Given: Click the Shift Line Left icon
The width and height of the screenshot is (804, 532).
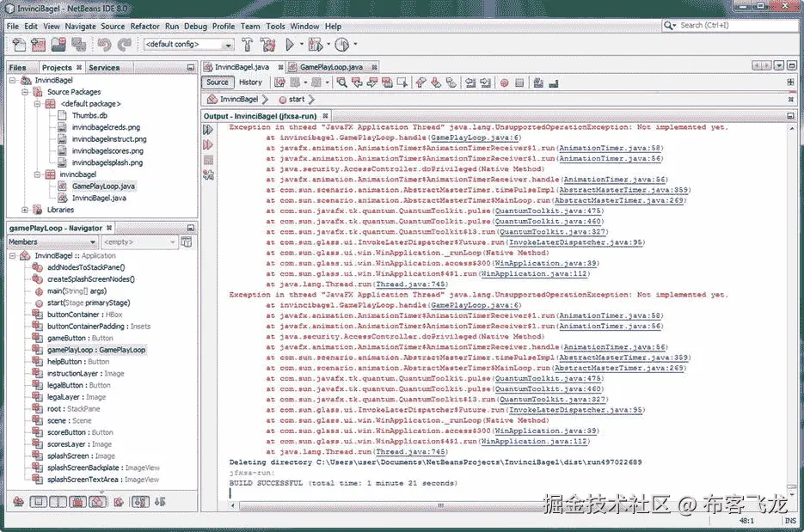Looking at the screenshot, I should pyautogui.click(x=470, y=83).
